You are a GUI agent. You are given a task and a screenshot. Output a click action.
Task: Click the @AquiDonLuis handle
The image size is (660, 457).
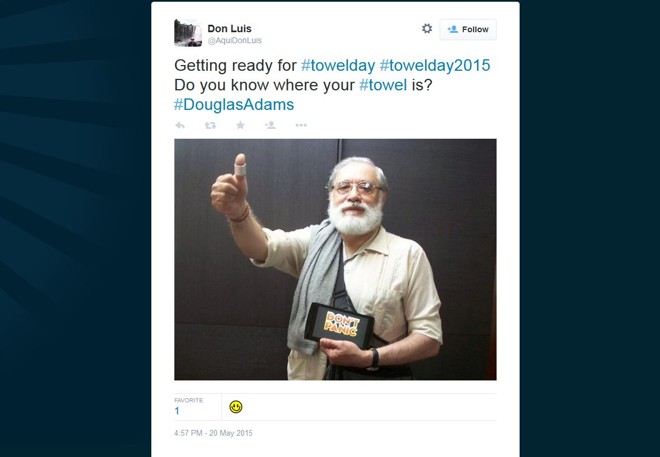pos(234,40)
